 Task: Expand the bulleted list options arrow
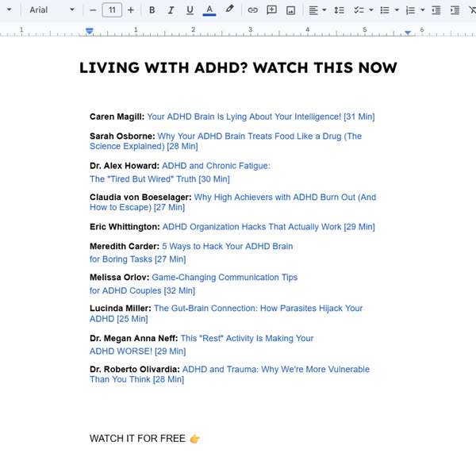397,10
